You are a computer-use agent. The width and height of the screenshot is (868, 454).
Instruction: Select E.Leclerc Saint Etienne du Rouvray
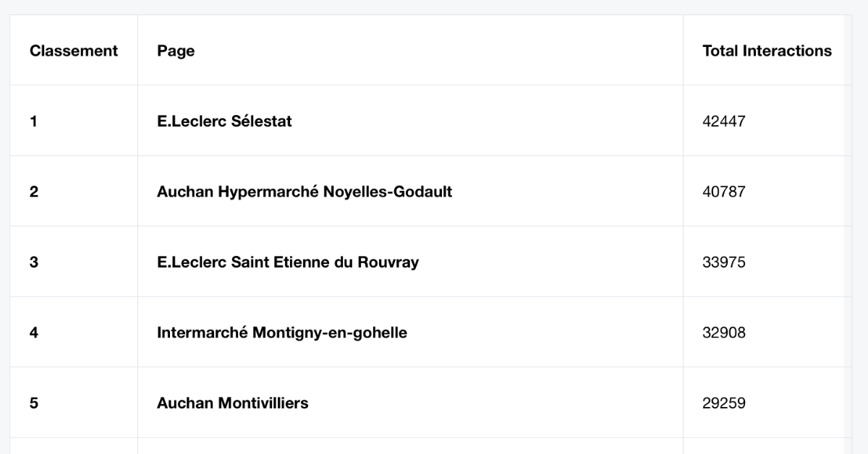point(288,262)
